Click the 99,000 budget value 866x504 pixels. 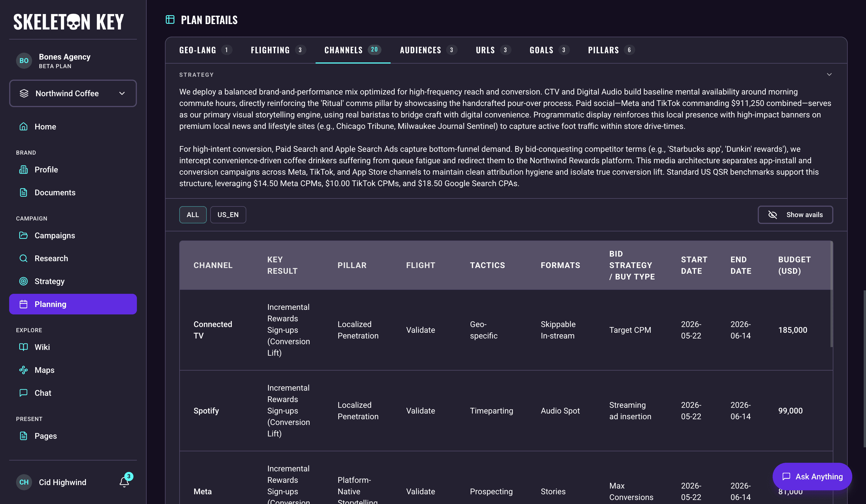click(790, 411)
